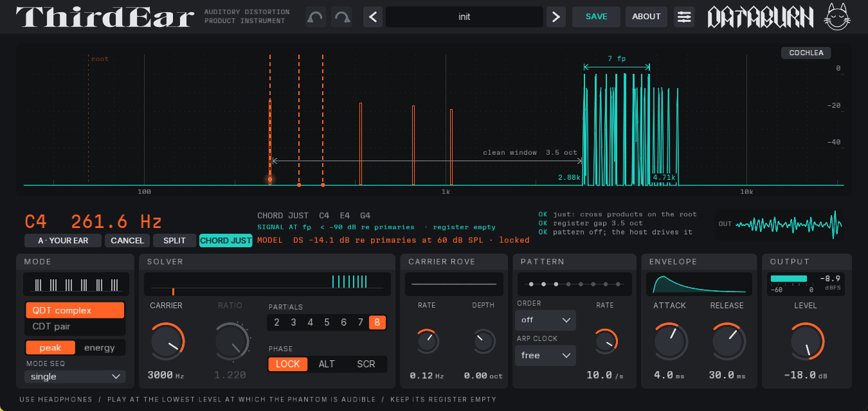Switch detection to energy
This screenshot has width=868, height=411.
pyautogui.click(x=100, y=348)
